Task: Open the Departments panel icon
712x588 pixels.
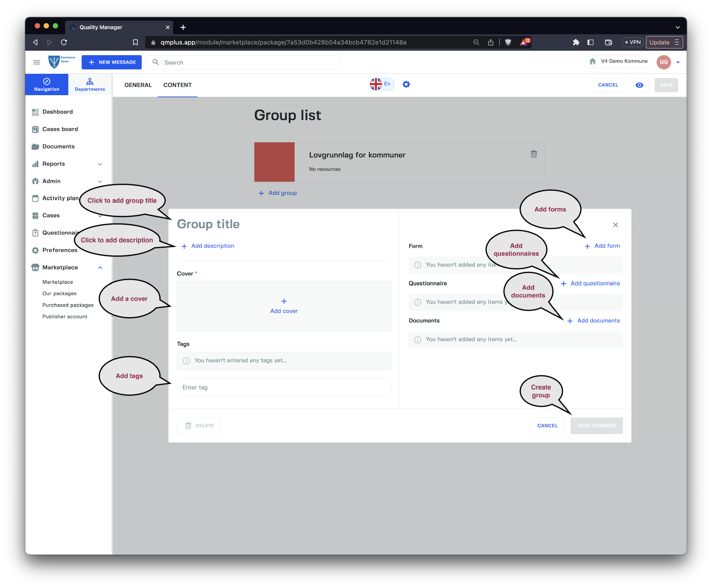Action: 90,85
